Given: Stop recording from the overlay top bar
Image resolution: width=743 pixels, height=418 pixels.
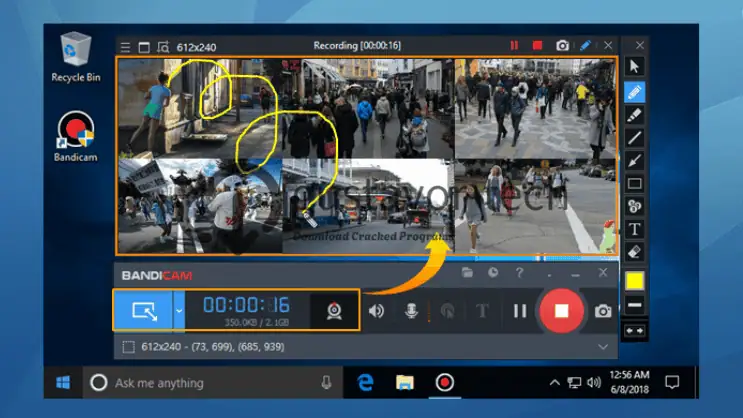Looking at the screenshot, I should (537, 45).
